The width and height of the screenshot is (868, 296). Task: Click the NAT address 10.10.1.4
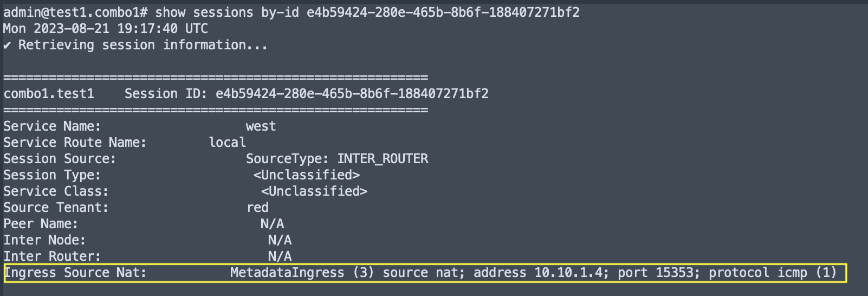click(568, 273)
